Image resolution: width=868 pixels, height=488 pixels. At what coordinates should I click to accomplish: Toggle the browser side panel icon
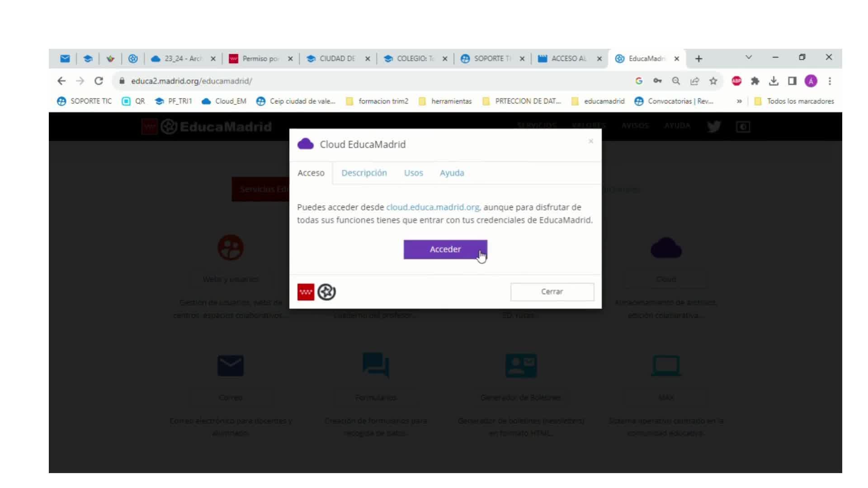pyautogui.click(x=792, y=81)
